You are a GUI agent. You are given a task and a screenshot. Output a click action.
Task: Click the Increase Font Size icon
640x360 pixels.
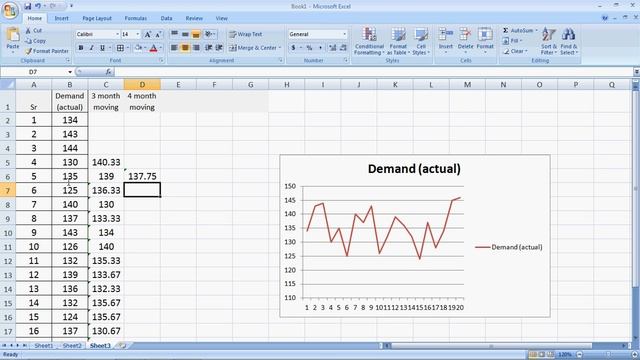coord(147,34)
